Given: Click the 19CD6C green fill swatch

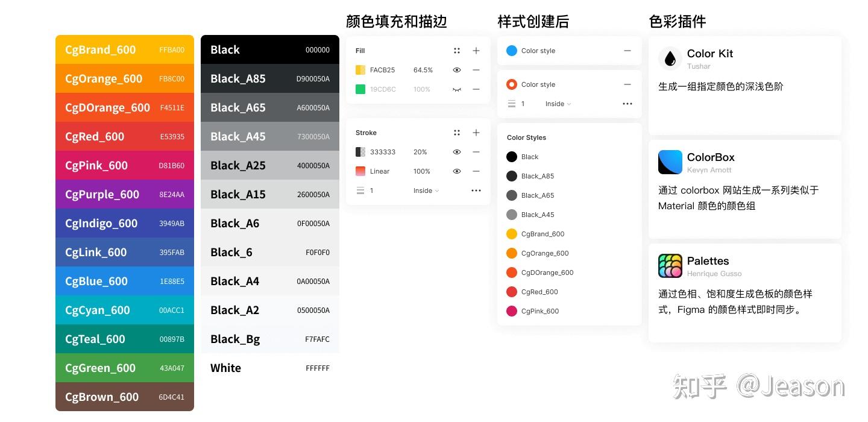Looking at the screenshot, I should click(x=360, y=89).
